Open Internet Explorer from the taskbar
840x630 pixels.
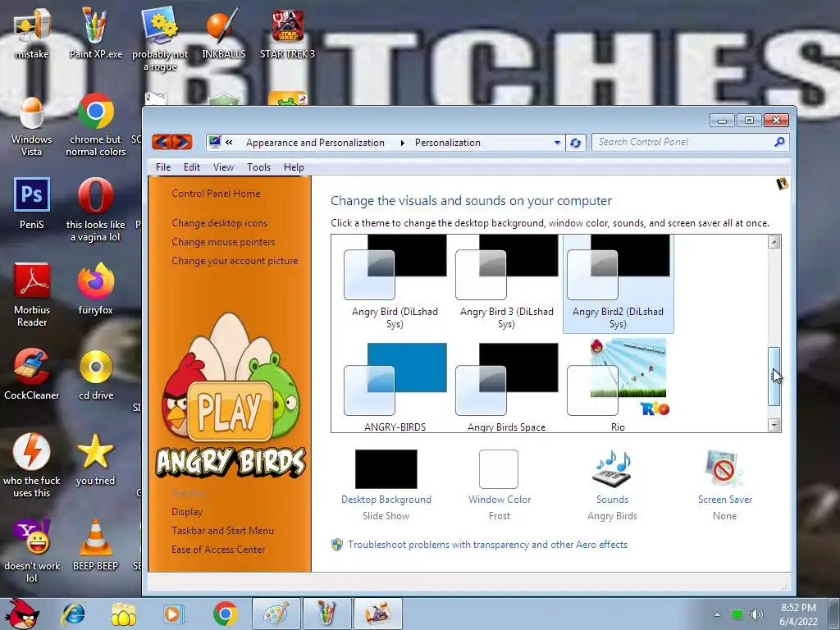coord(73,614)
